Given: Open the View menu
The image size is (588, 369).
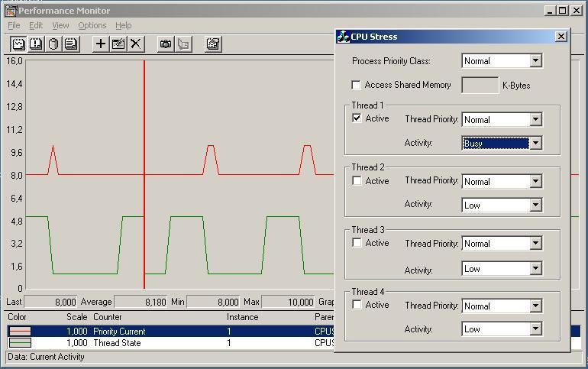Looking at the screenshot, I should [x=60, y=25].
